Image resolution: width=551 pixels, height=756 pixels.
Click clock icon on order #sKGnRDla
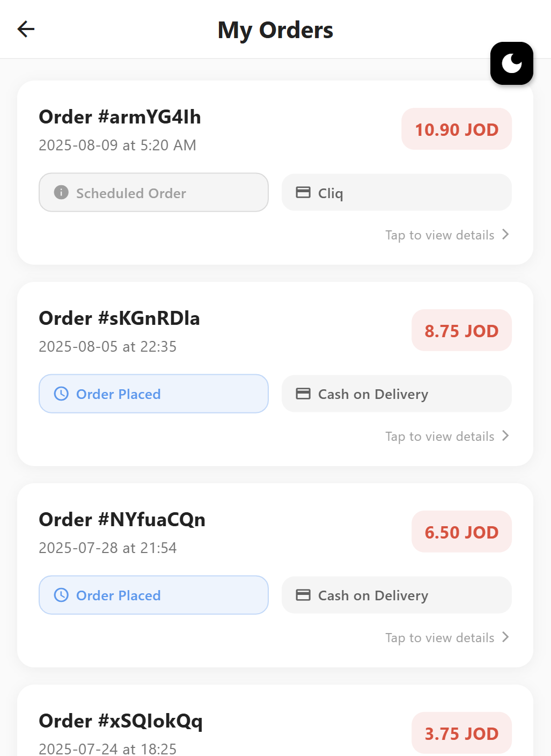pos(61,394)
